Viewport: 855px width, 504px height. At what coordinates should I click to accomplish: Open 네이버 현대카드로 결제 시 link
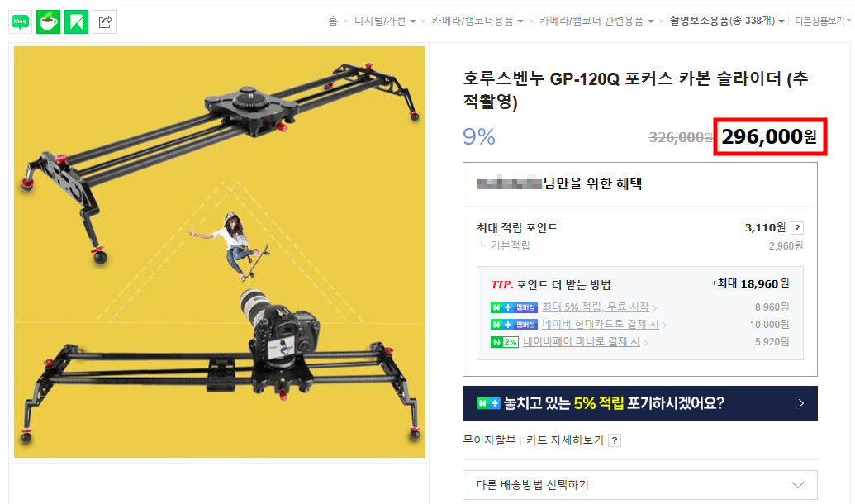601,325
